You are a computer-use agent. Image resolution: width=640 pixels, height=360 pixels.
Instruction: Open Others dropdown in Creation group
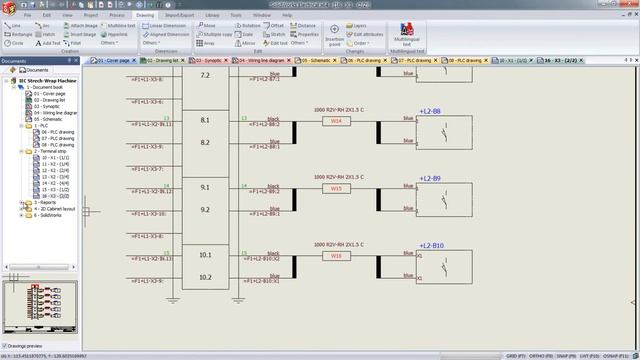click(x=109, y=43)
